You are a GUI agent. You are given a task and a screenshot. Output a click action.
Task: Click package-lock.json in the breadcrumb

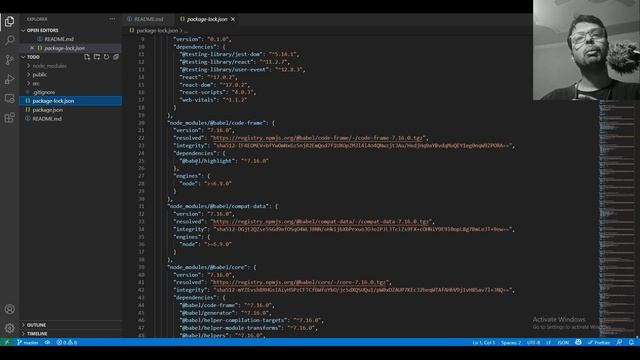pos(157,31)
